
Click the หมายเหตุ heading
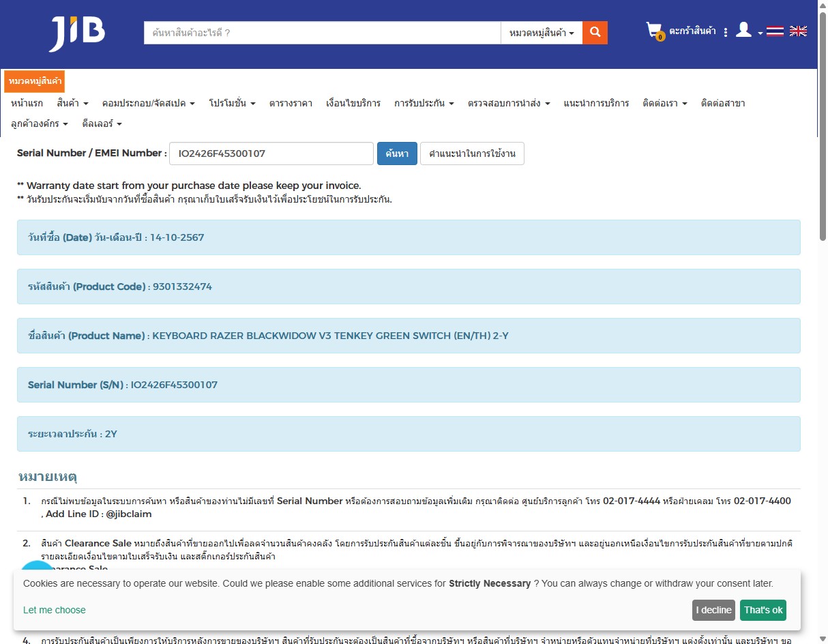pyautogui.click(x=48, y=476)
